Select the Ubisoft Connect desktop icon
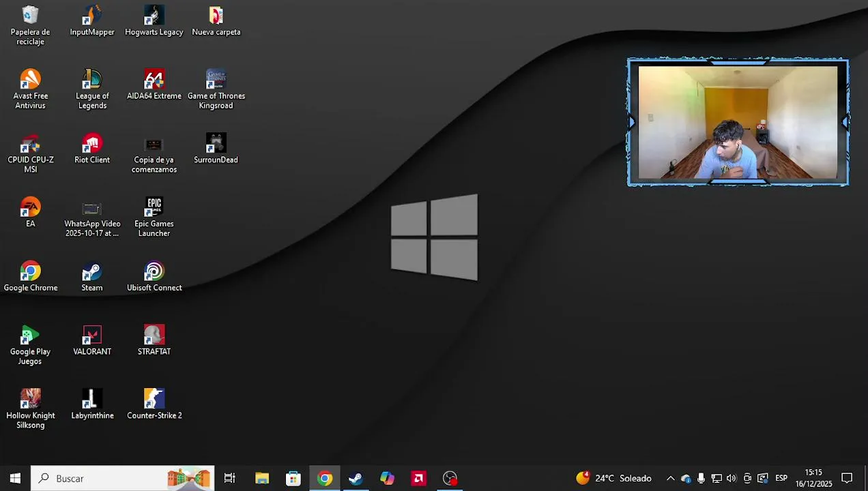The height and width of the screenshot is (491, 868). (x=154, y=276)
